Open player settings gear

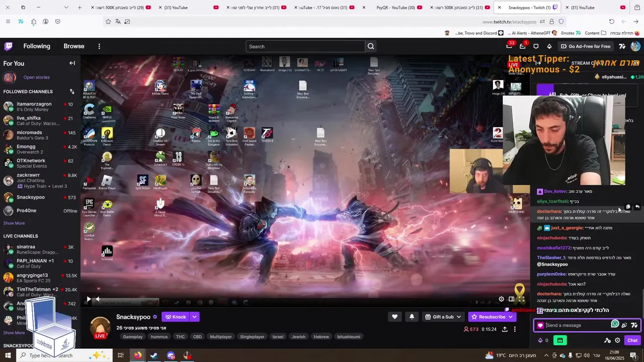(501, 299)
